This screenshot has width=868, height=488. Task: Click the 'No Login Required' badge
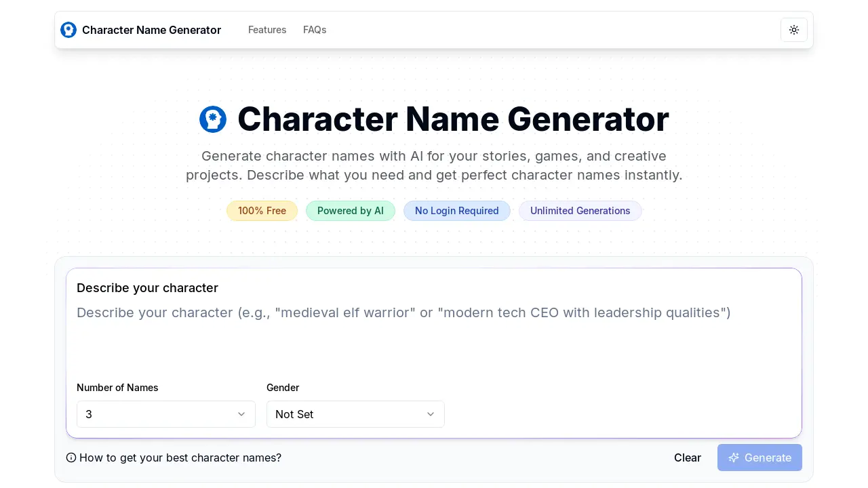coord(457,211)
